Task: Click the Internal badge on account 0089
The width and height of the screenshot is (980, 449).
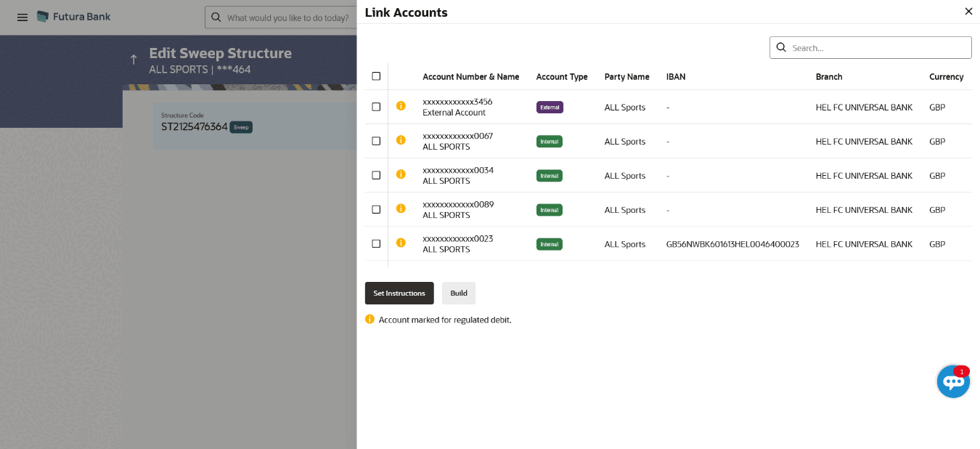Action: click(550, 209)
